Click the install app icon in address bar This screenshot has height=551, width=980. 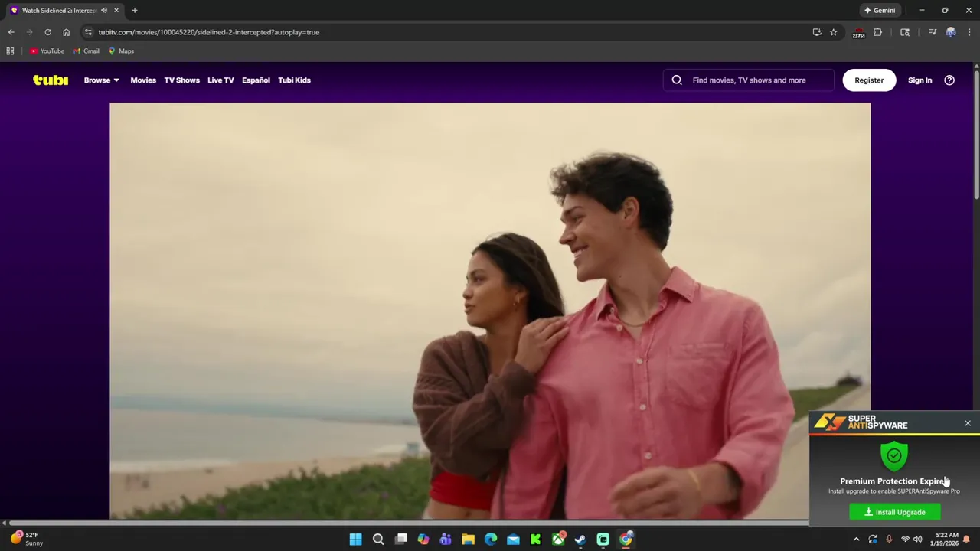click(x=817, y=32)
